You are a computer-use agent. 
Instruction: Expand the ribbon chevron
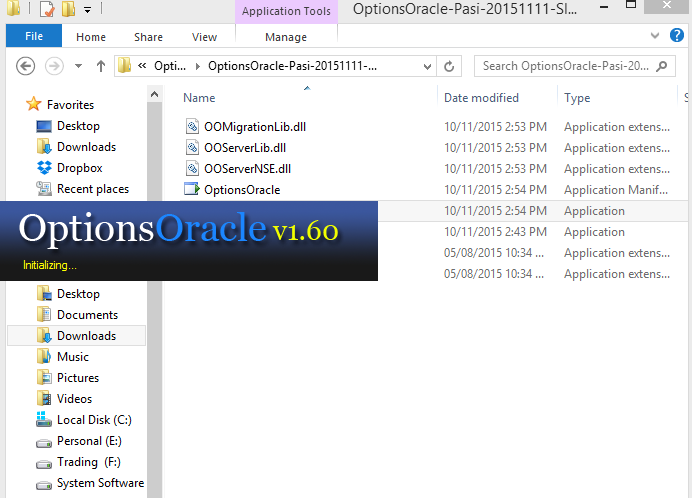click(x=655, y=35)
